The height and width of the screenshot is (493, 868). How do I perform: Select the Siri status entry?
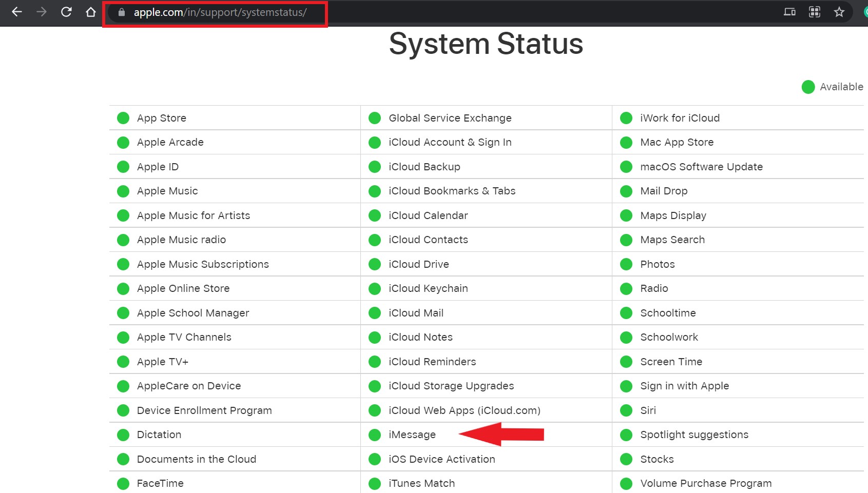point(648,410)
